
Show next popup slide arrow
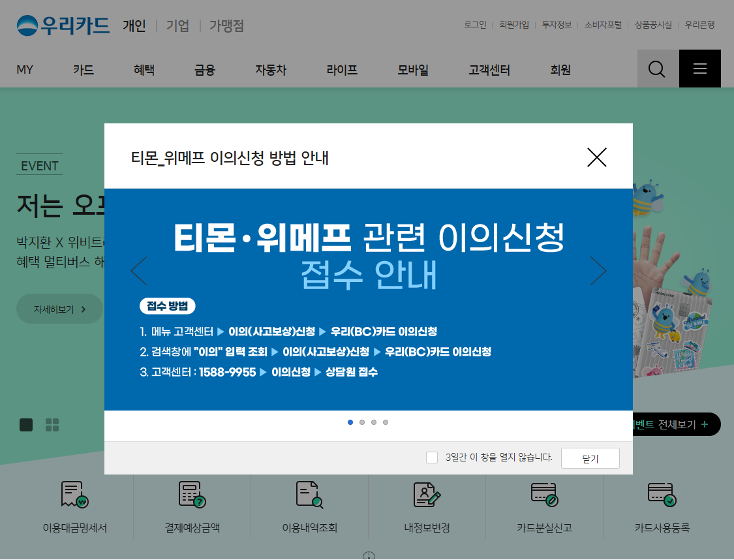[x=598, y=271]
